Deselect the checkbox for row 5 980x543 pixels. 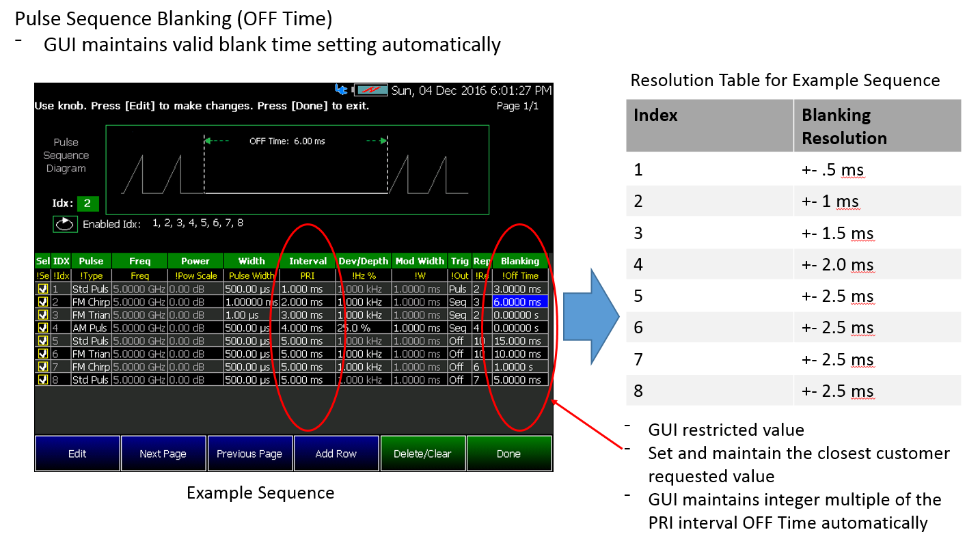point(43,341)
